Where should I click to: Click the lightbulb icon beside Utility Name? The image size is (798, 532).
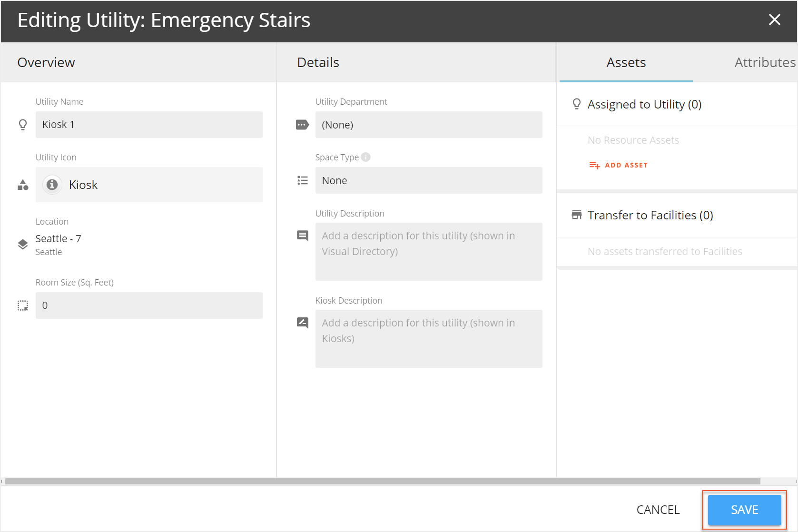pos(22,124)
